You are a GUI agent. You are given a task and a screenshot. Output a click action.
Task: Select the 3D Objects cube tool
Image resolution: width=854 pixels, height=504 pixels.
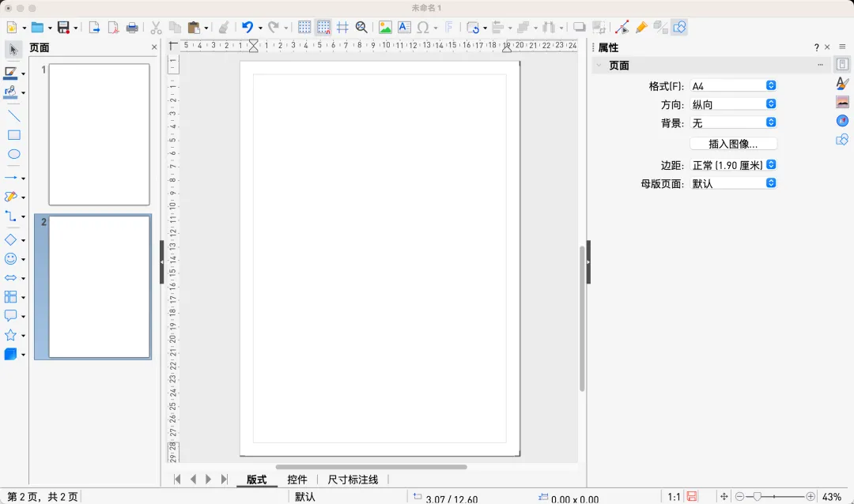click(10, 355)
